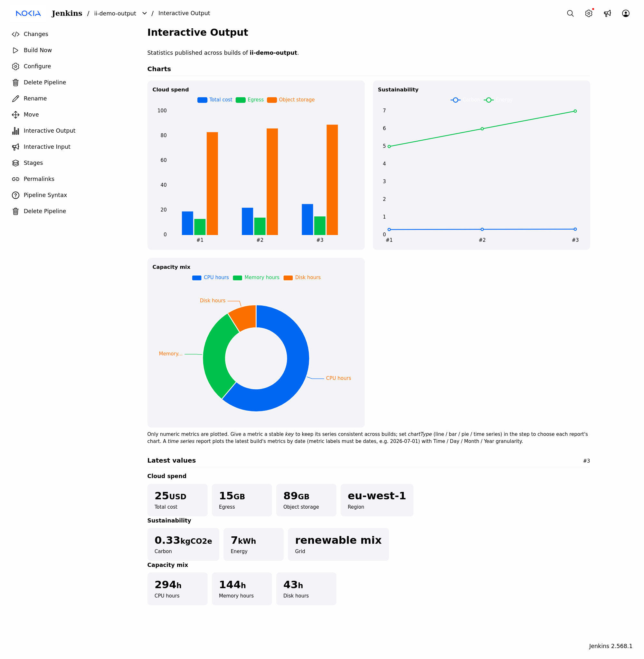Viewport: 644px width, 659px height.
Task: Click the Permalinks chain icon
Action: [15, 179]
